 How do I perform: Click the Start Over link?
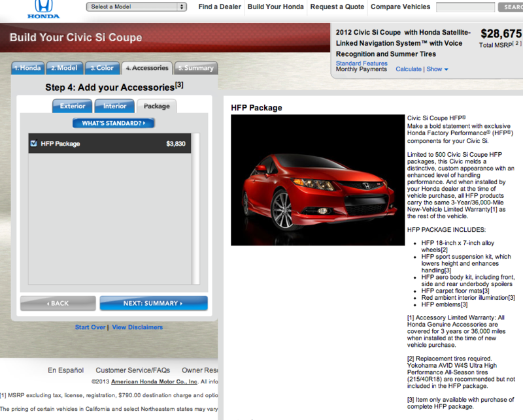pyautogui.click(x=90, y=327)
